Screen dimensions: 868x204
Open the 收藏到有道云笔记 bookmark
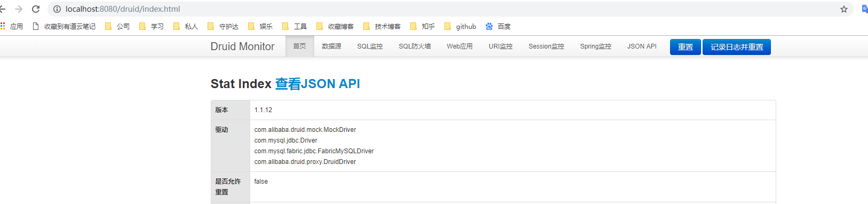pyautogui.click(x=64, y=26)
